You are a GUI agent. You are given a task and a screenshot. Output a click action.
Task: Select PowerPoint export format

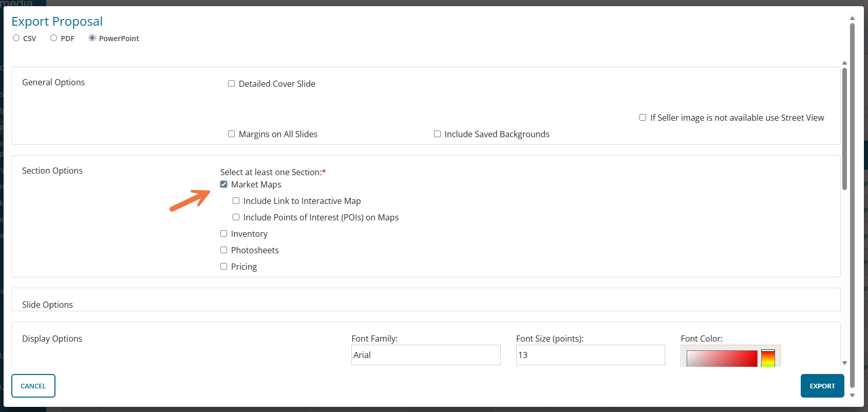[92, 38]
